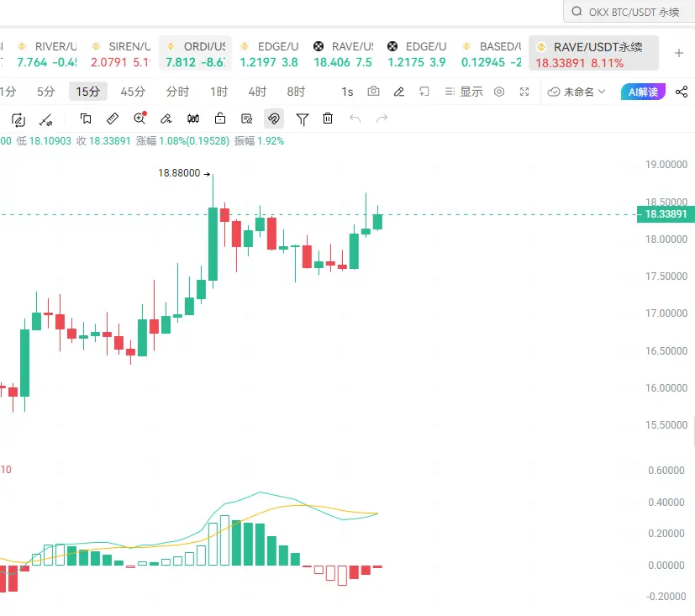Viewport: 695px width, 616px height.
Task: Click the screenshot camera icon
Action: pyautogui.click(x=373, y=92)
